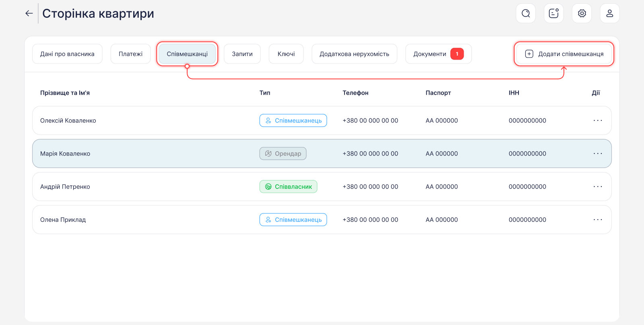Click the ІНН column header

click(x=514, y=93)
